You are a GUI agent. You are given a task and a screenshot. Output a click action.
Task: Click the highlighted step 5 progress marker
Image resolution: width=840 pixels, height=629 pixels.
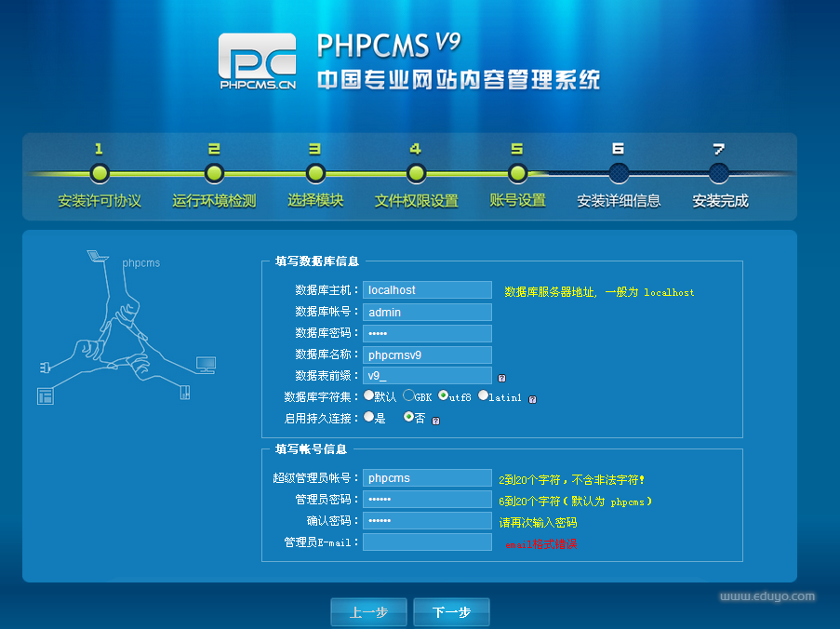coord(517,173)
